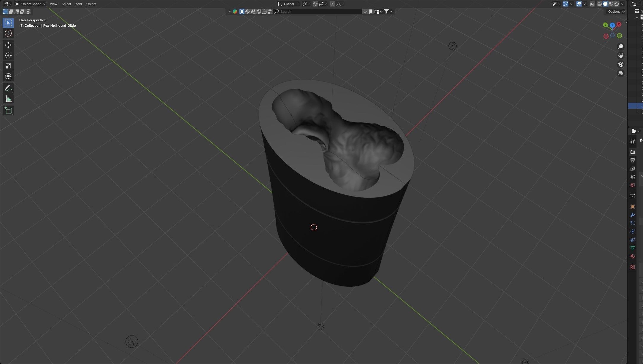Open the Particles properties tab
This screenshot has width=643, height=364.
coord(632,223)
